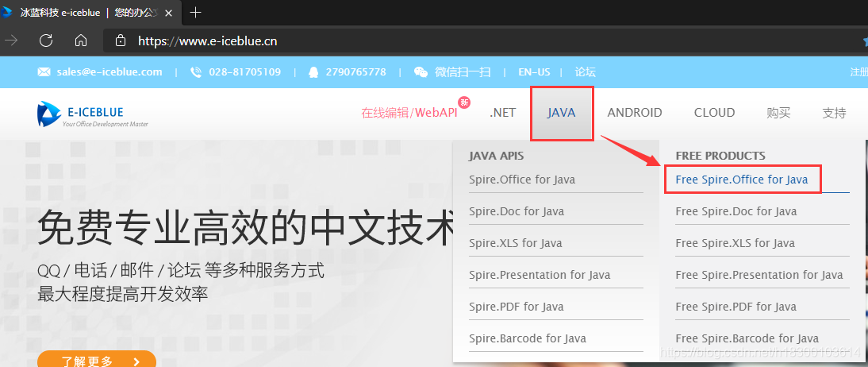Select Spire.PDF for Java

[x=516, y=306]
